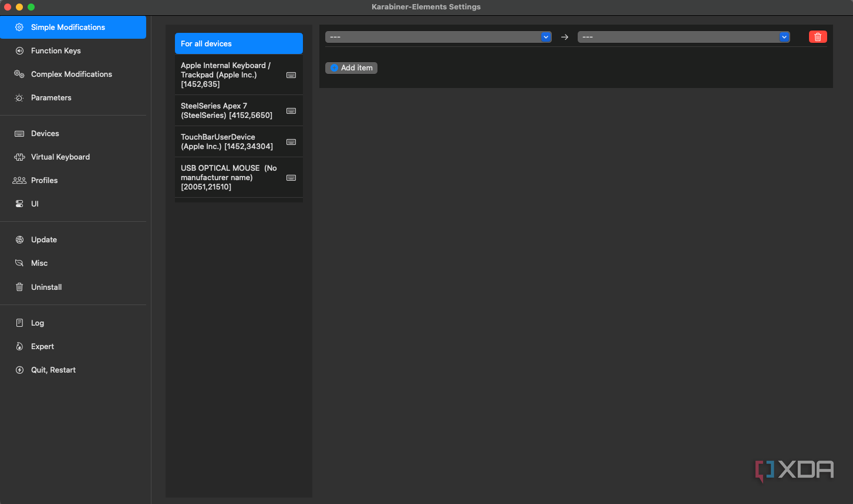Open the Update section
The height and width of the screenshot is (504, 853).
[x=73, y=240]
